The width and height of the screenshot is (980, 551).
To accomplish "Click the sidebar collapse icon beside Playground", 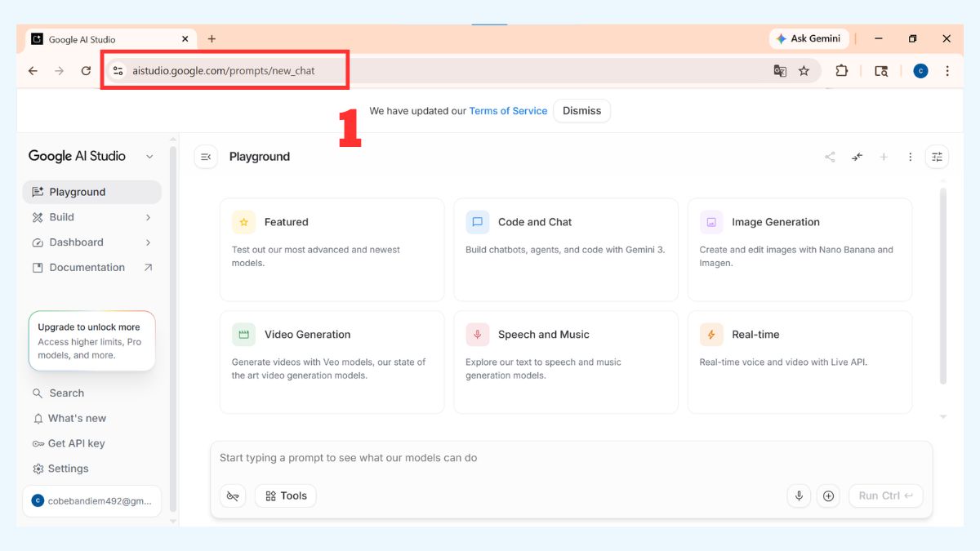I will [206, 157].
